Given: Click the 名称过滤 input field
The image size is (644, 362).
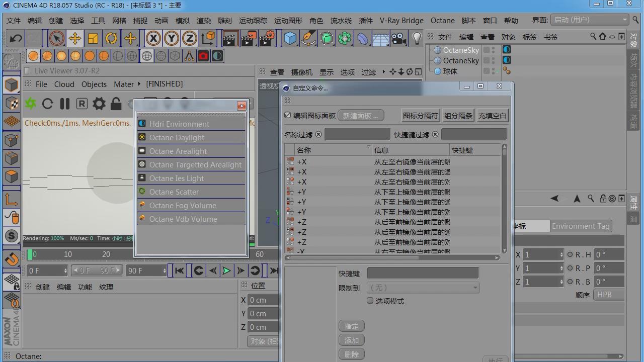Looking at the screenshot, I should click(x=357, y=134).
